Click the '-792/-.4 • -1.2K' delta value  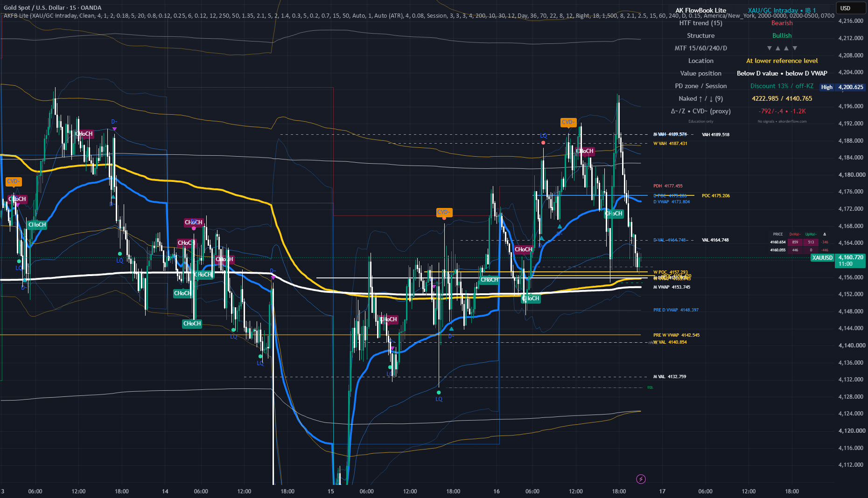[x=782, y=111]
